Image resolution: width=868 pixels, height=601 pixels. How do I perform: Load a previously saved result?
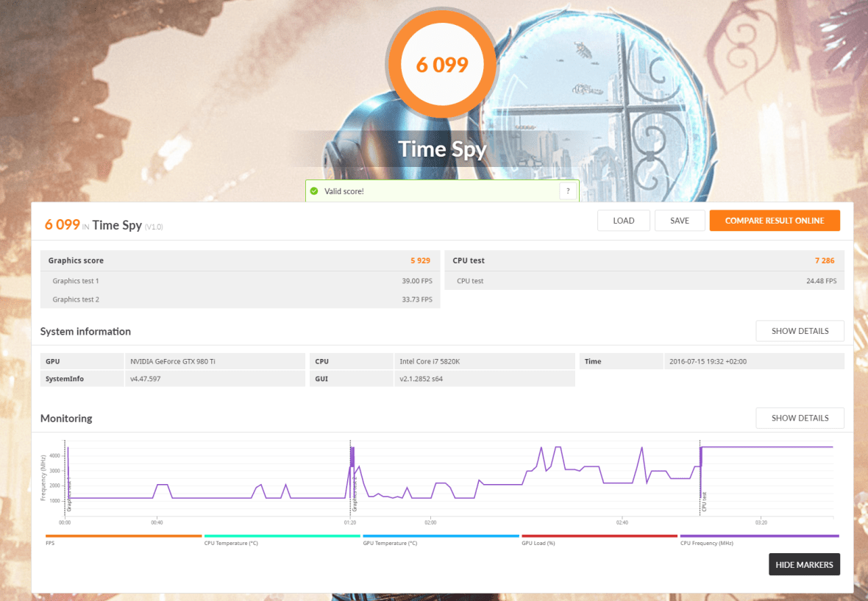tap(623, 220)
